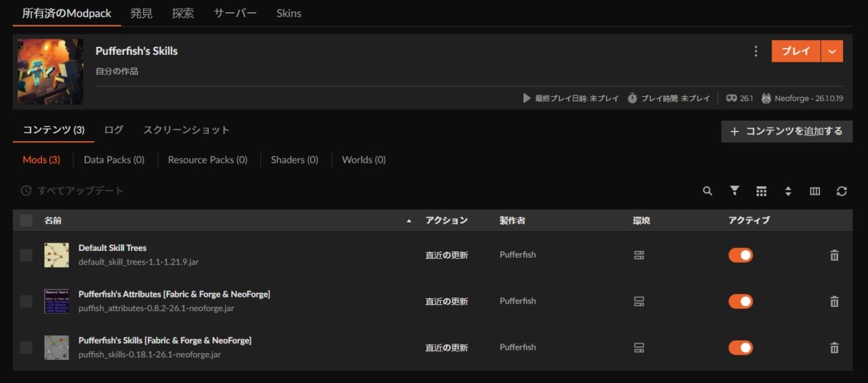Viewport: 868px width, 383px height.
Task: Open the 探索 tab
Action: (x=182, y=13)
